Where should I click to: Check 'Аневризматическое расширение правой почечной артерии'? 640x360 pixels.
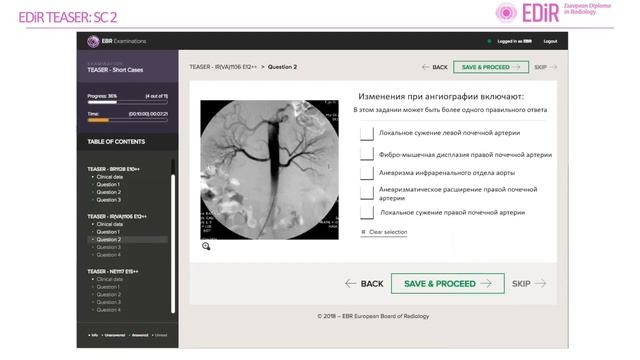[x=367, y=193]
